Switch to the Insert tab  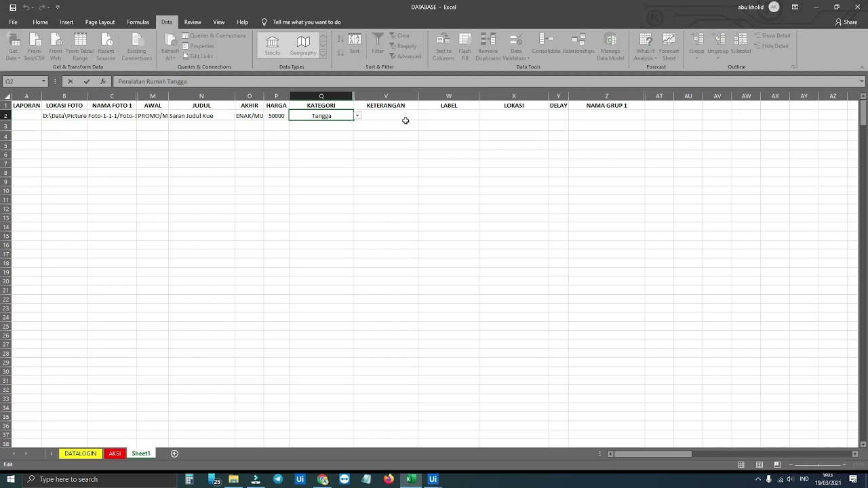click(66, 22)
